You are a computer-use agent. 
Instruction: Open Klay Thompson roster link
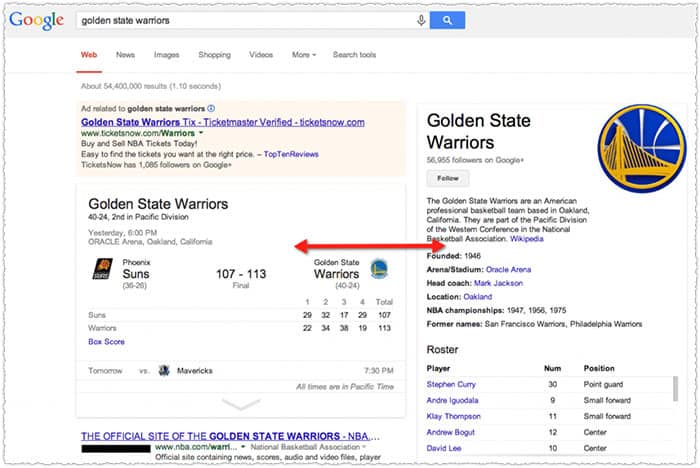click(x=454, y=417)
